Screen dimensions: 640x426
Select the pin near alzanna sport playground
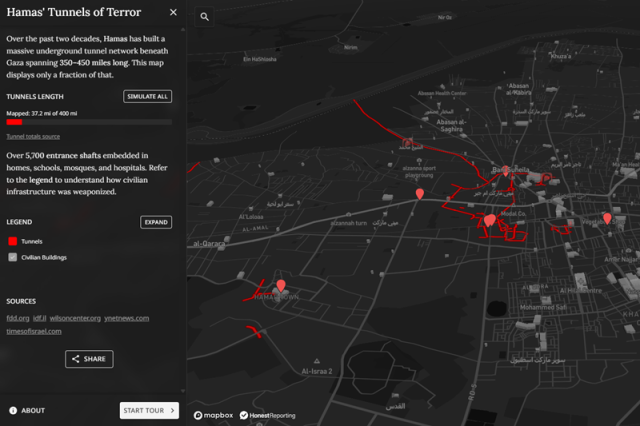click(420, 194)
